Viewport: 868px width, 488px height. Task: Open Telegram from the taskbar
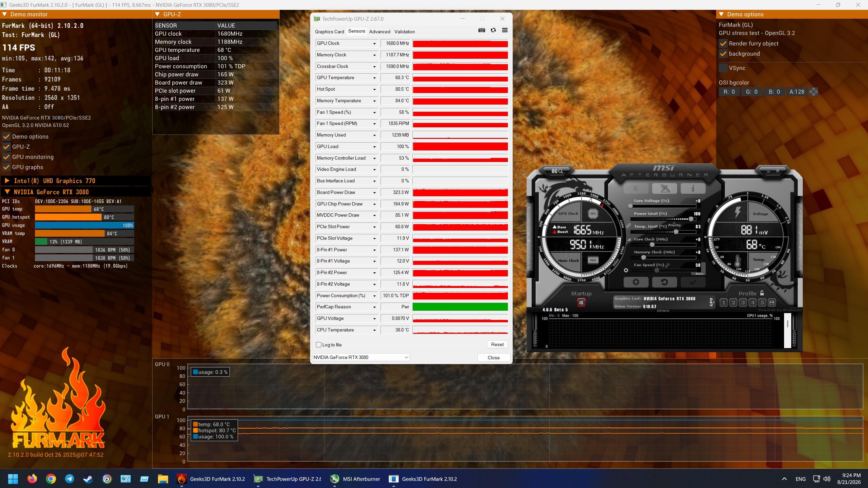coord(70,479)
